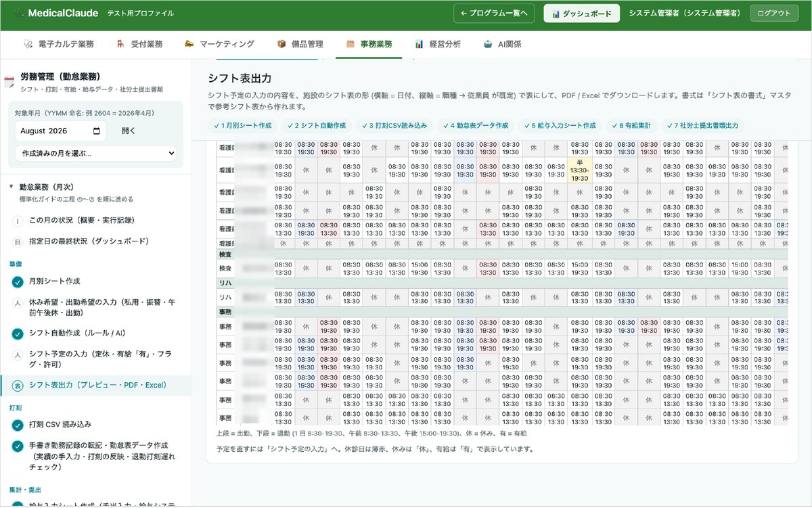Click the check icon beside シフト自動作成
812x508 pixels.
[18, 333]
